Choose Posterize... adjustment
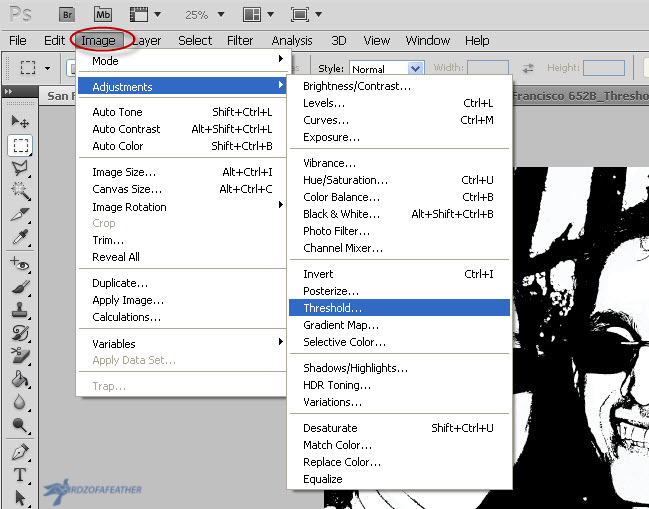Viewport: 649px width, 509px height. pos(399,291)
